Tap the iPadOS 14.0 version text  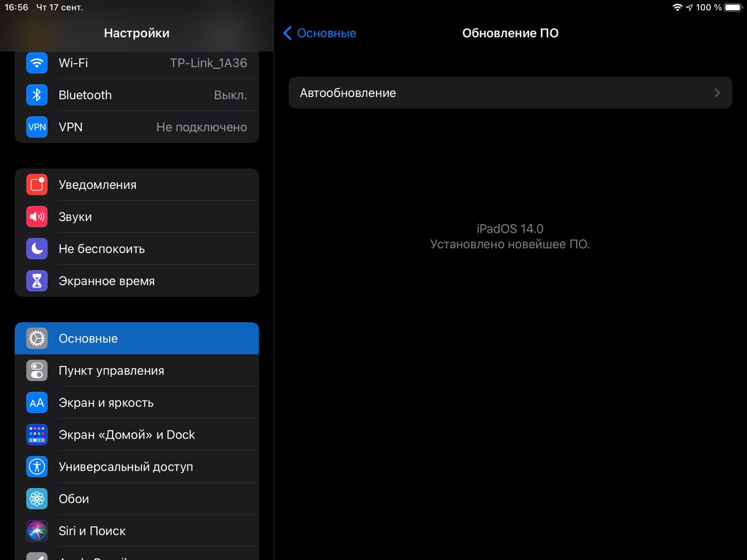point(510,229)
